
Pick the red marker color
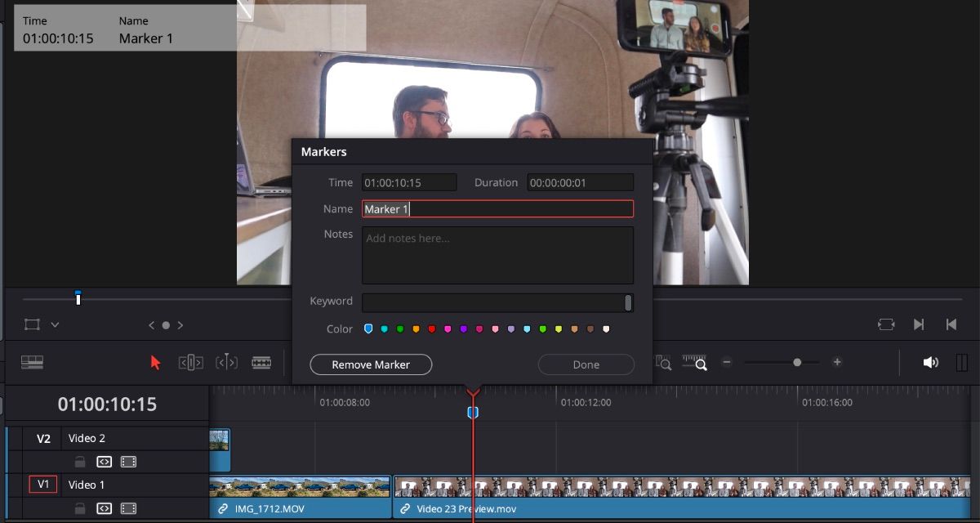click(x=432, y=329)
